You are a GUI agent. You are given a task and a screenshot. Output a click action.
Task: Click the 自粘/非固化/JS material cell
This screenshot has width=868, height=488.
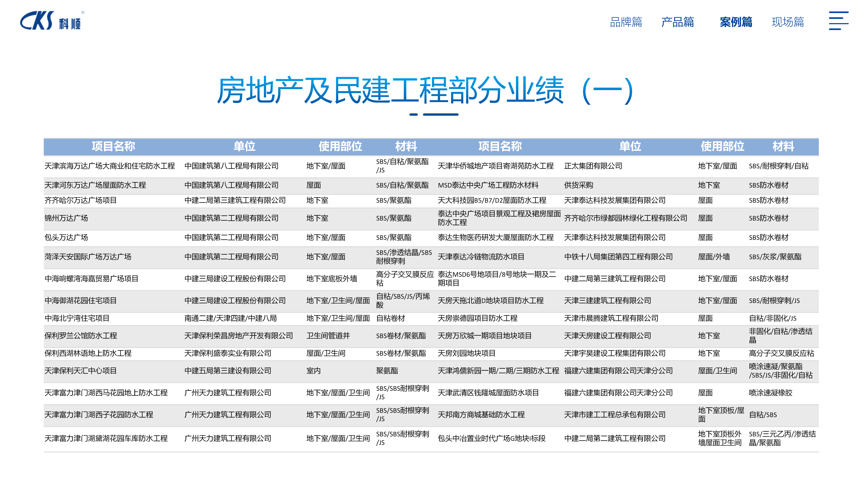773,318
